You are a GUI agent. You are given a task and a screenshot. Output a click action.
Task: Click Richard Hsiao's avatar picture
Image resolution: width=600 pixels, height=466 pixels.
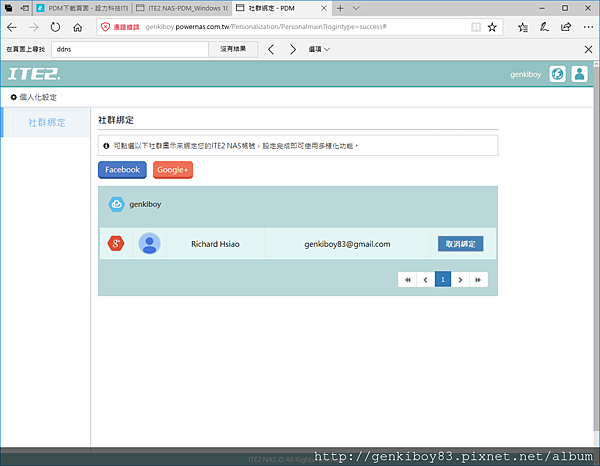149,243
